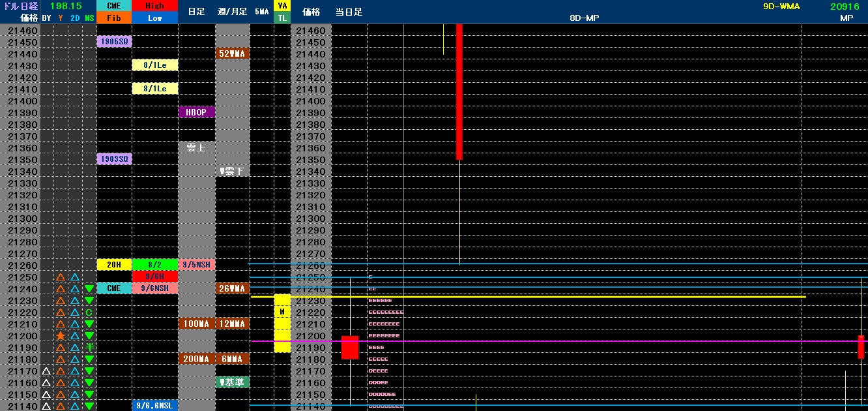
Task: Click the purple 1903SQ cell
Action: 114,159
